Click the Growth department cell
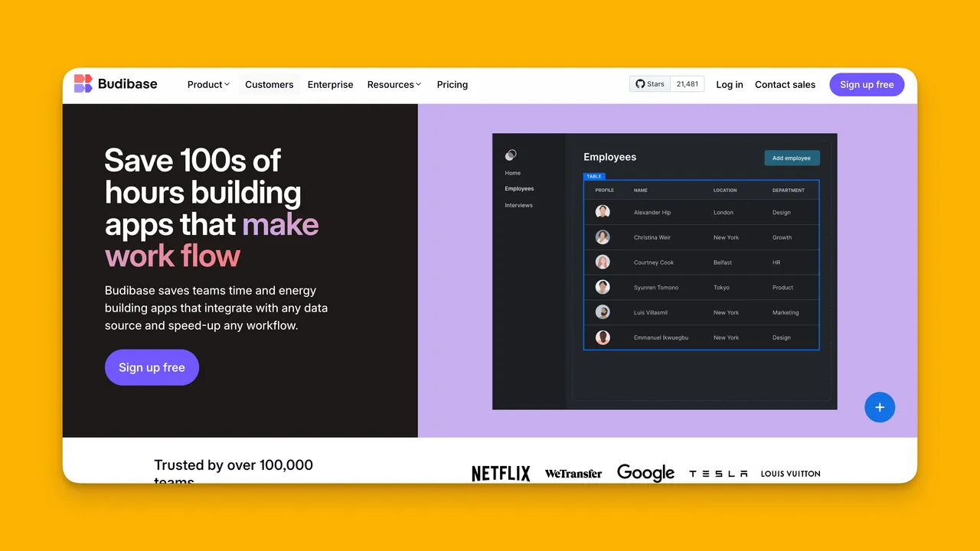This screenshot has height=551, width=980. (782, 237)
